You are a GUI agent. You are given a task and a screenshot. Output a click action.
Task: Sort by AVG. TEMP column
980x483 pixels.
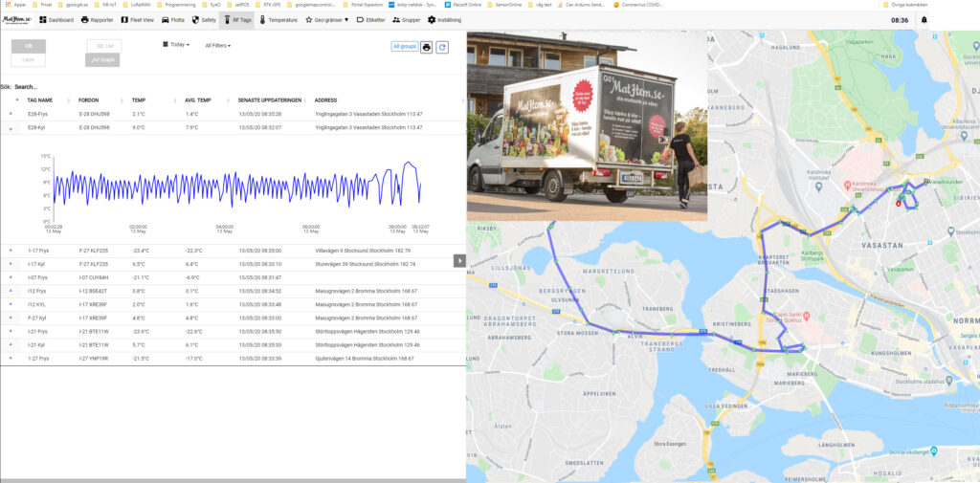click(197, 100)
